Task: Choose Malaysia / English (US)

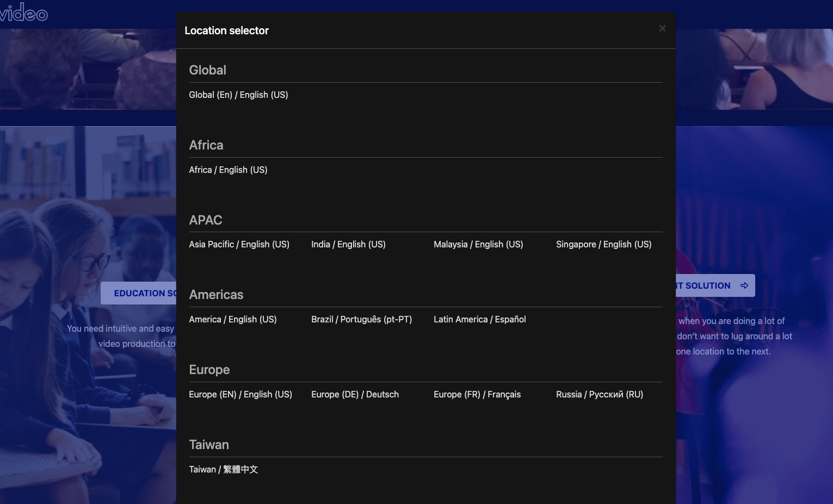Action: (x=478, y=244)
